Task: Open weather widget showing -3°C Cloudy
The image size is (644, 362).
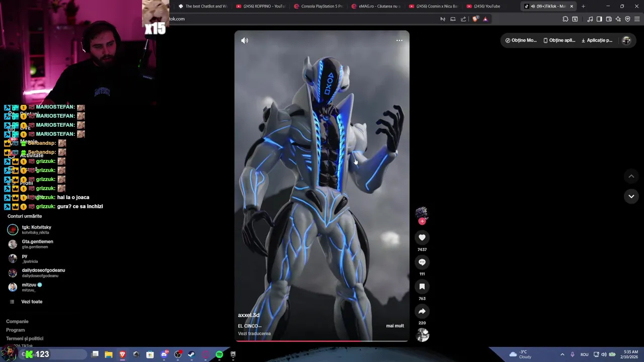Action: point(520,354)
